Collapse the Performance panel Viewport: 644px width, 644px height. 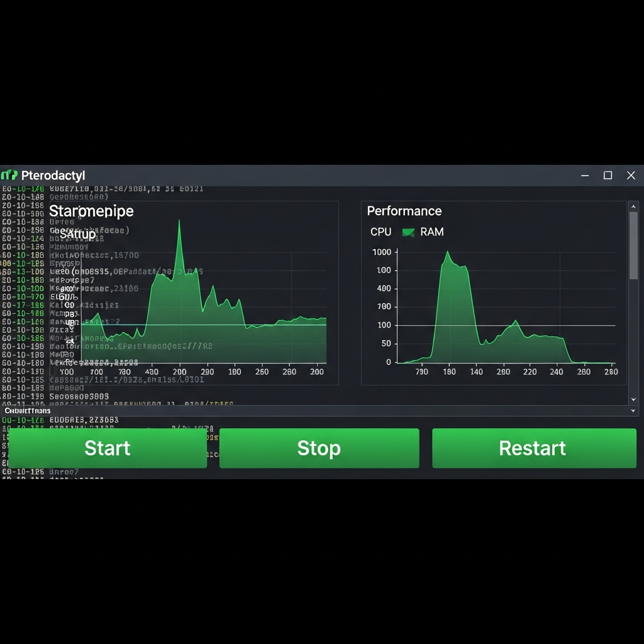pyautogui.click(x=404, y=211)
